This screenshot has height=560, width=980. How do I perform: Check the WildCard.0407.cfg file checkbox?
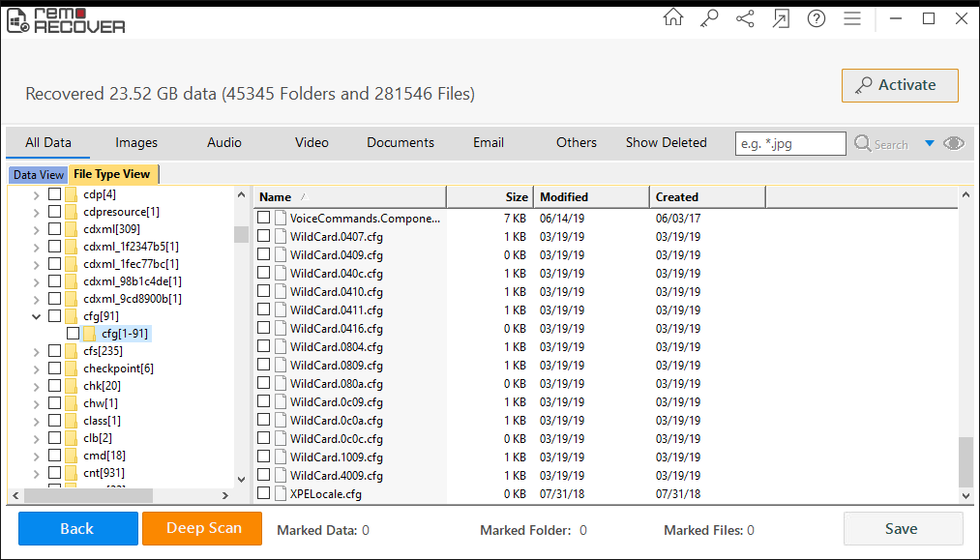[x=264, y=237]
